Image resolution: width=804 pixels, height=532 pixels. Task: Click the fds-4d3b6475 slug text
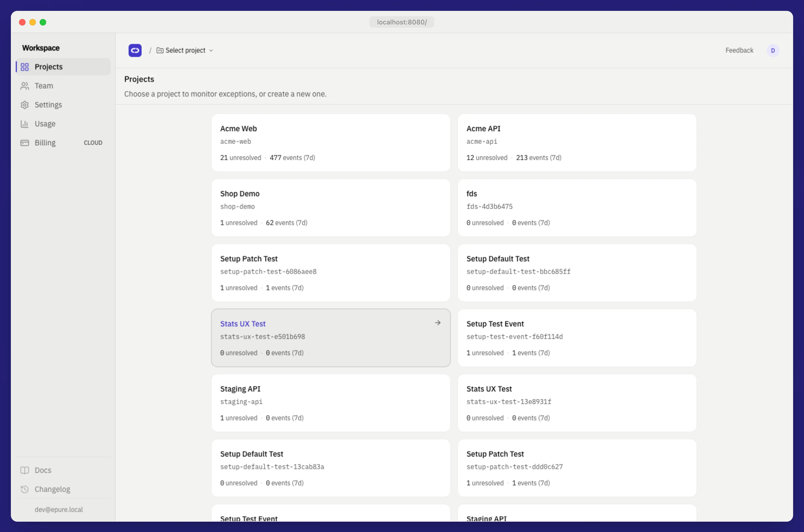click(x=489, y=207)
